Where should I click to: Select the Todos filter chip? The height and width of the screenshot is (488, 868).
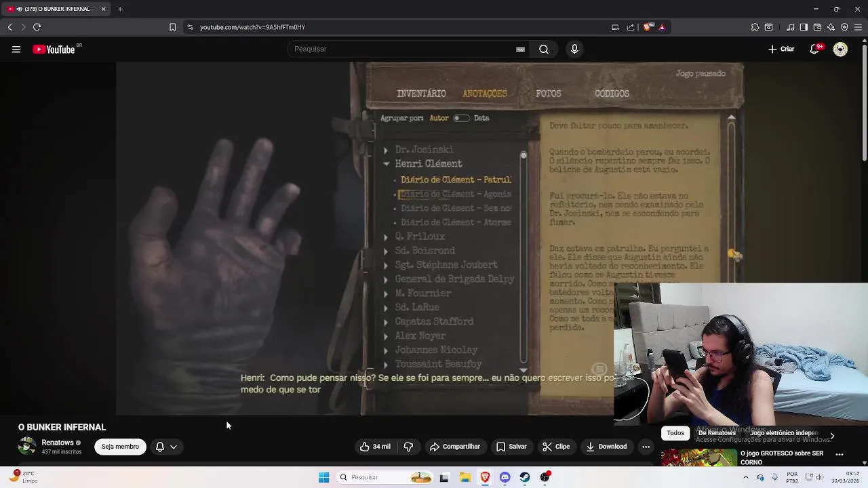pyautogui.click(x=675, y=433)
